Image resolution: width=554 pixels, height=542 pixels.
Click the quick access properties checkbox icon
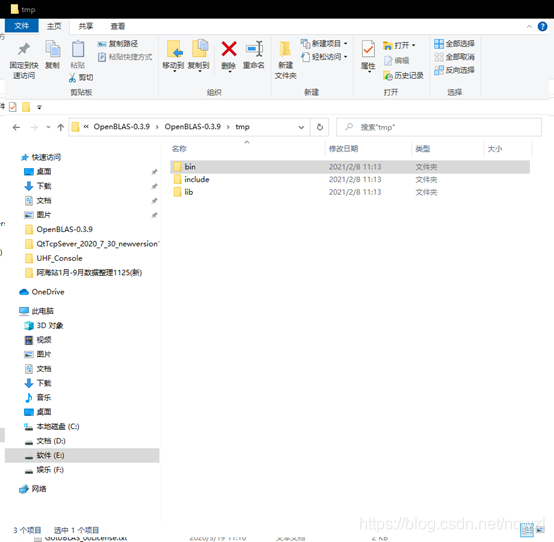[x=13, y=107]
